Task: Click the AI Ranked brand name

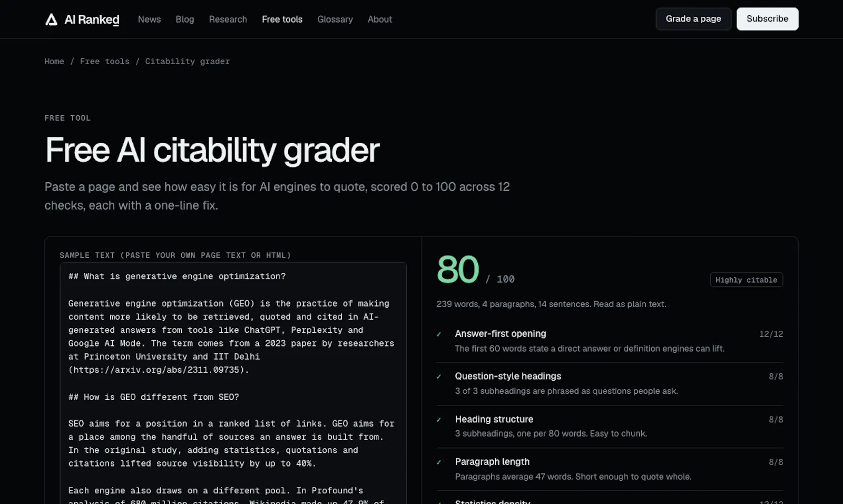Action: (x=92, y=19)
